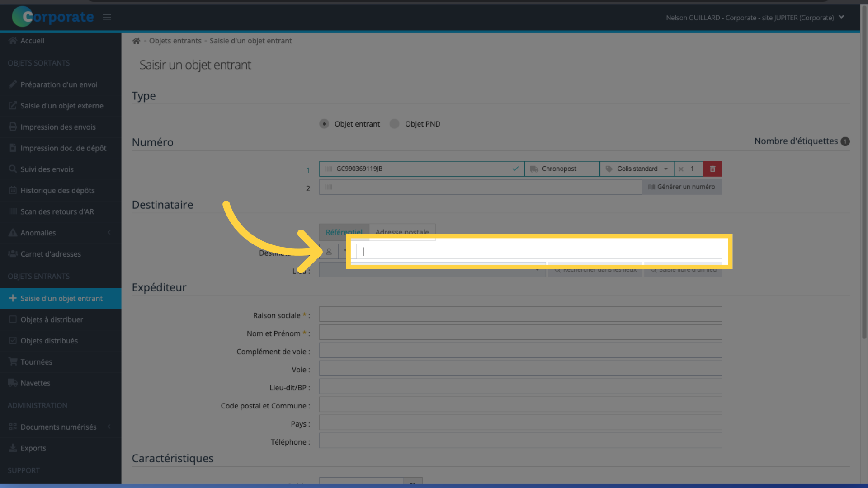Viewport: 868px width, 488px height.
Task: Click Générer un numéro button
Action: (x=682, y=187)
